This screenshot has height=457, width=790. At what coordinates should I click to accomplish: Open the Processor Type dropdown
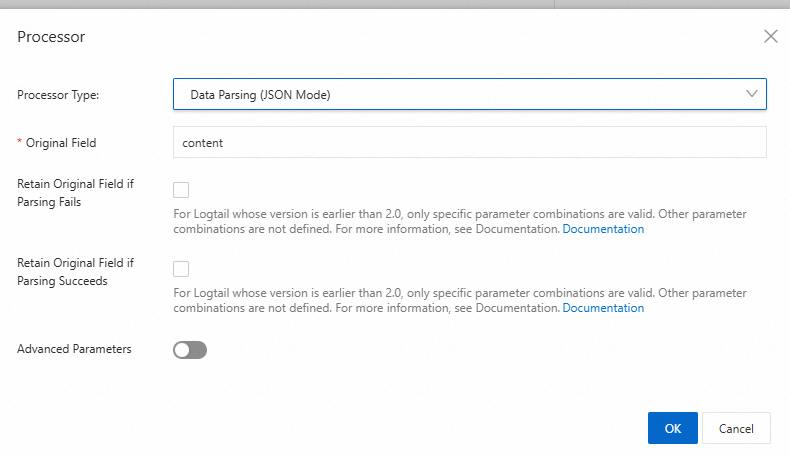(470, 94)
